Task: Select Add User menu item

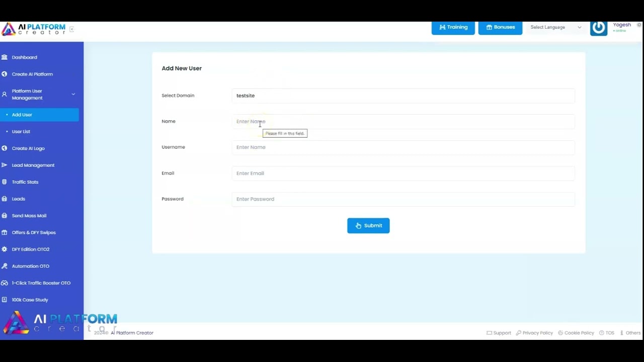Action: [x=39, y=115]
